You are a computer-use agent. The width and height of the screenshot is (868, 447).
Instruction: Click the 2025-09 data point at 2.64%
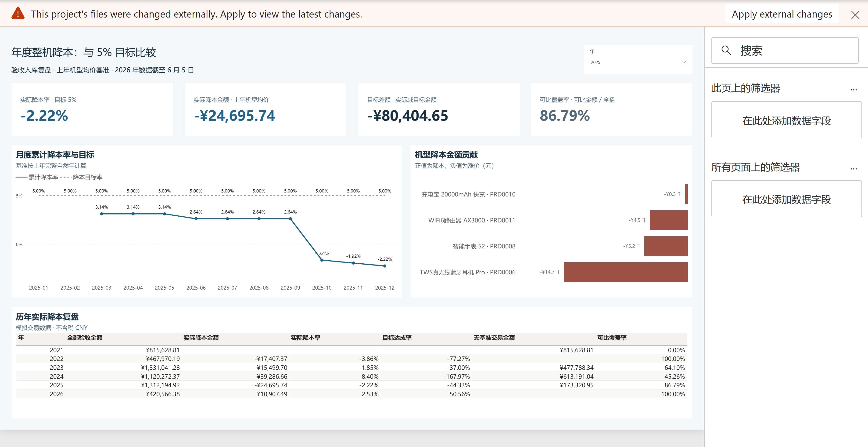291,219
